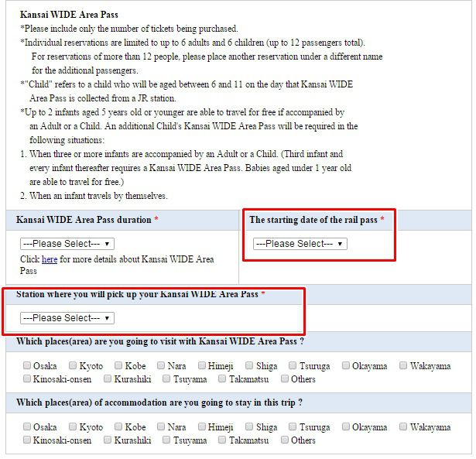The height and width of the screenshot is (459, 476).
Task: Check Wakayama under accommodation places
Action: click(403, 426)
